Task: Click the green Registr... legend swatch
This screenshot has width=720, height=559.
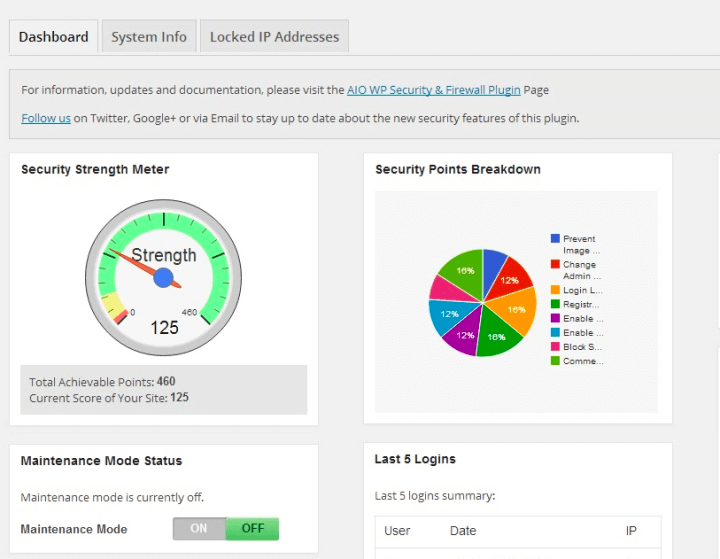Action: click(x=555, y=304)
